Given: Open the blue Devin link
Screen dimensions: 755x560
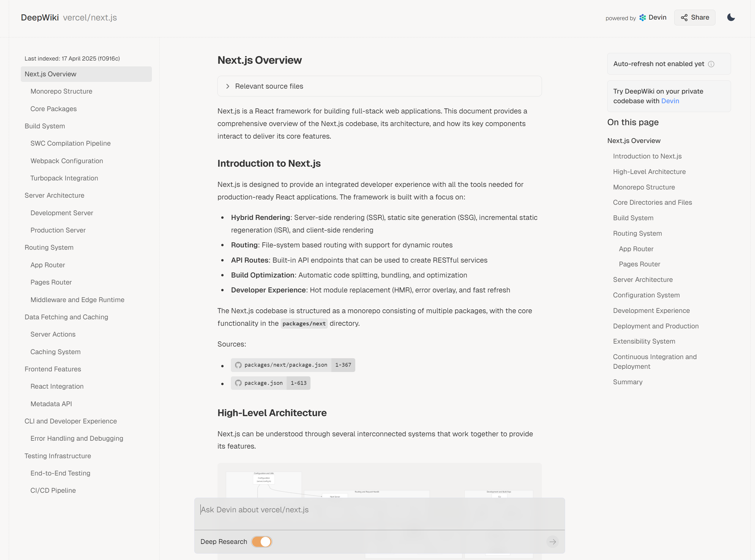Looking at the screenshot, I should click(x=670, y=101).
